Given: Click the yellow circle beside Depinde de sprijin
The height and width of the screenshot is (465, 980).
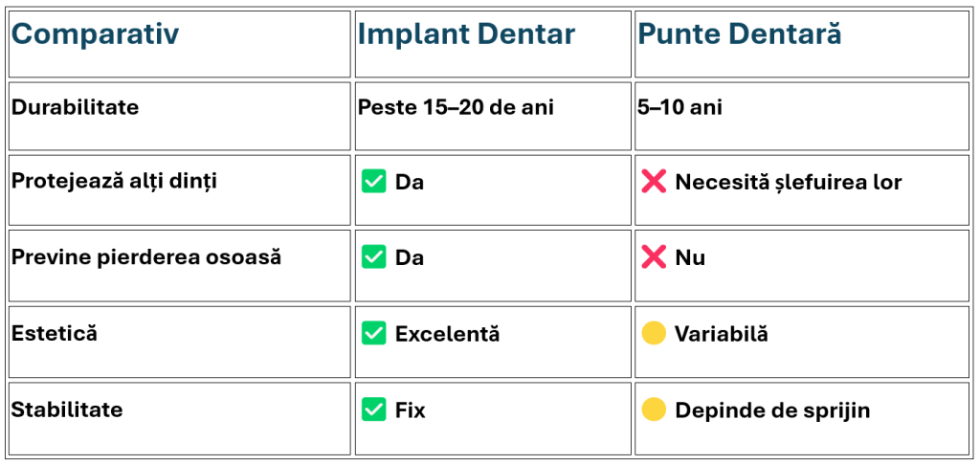Looking at the screenshot, I should (653, 410).
